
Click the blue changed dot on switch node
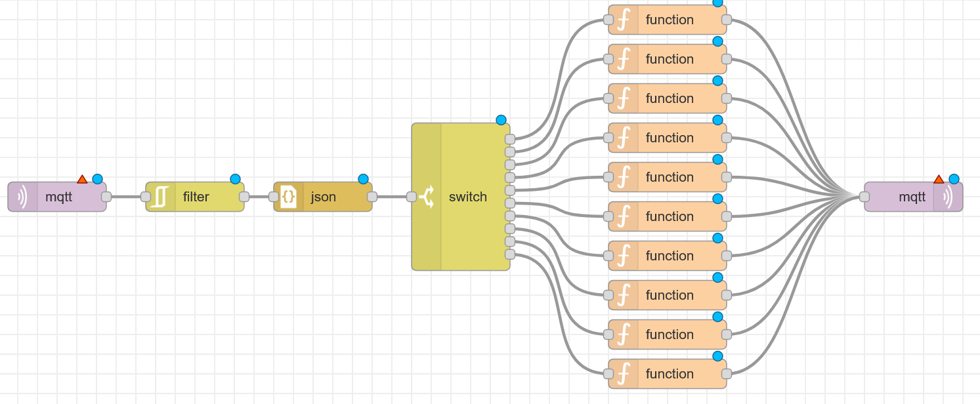click(x=501, y=120)
